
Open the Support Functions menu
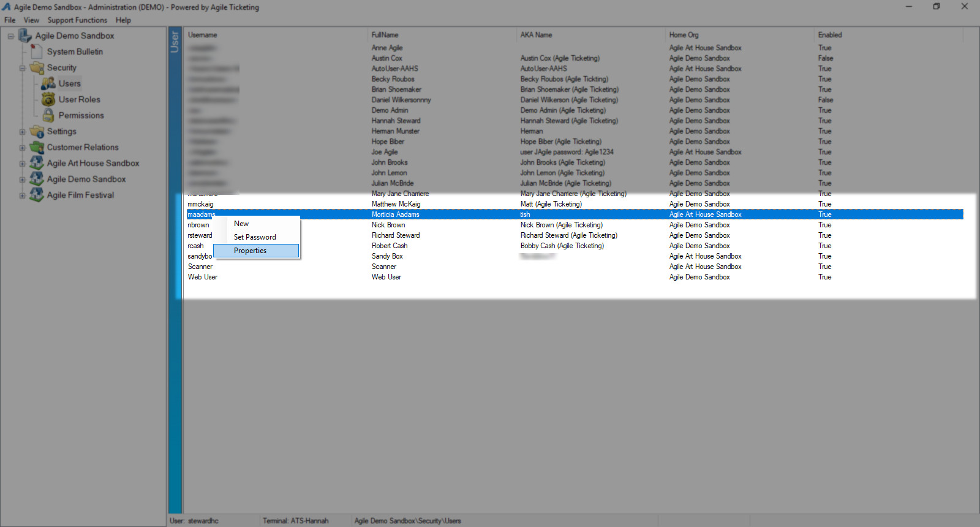(x=77, y=20)
